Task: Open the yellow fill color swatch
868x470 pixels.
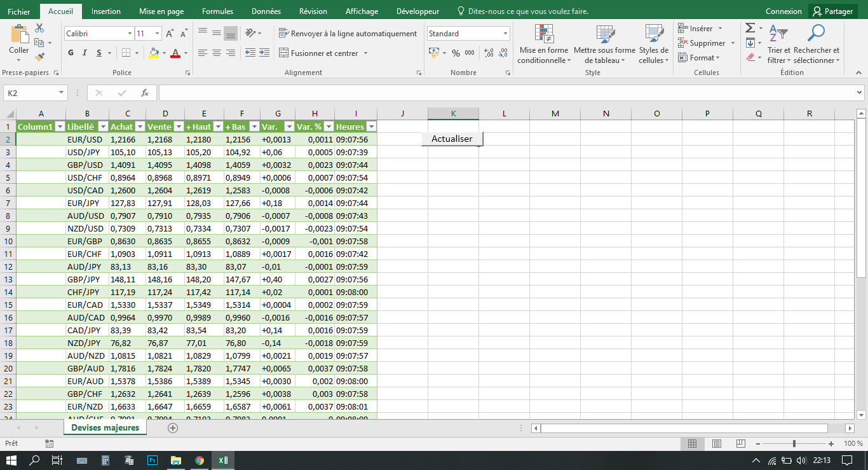Action: [x=154, y=53]
